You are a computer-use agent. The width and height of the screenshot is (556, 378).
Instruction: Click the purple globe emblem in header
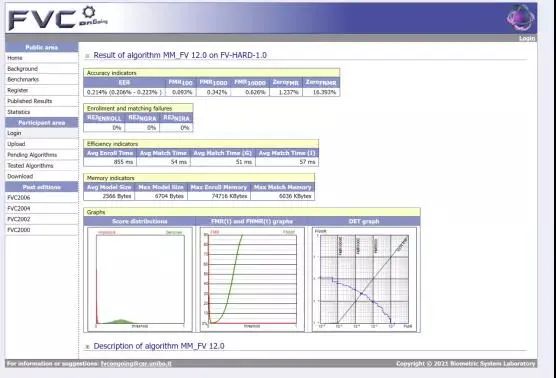520,17
